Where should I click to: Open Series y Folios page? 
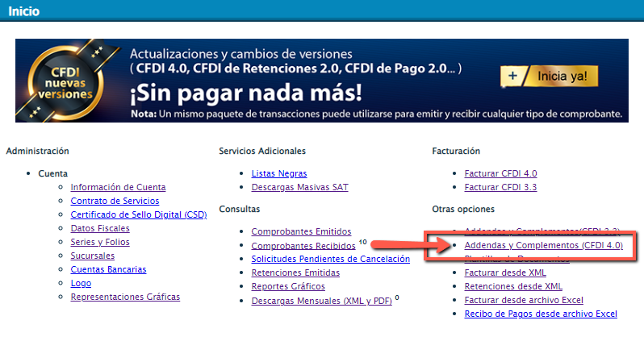click(x=100, y=242)
